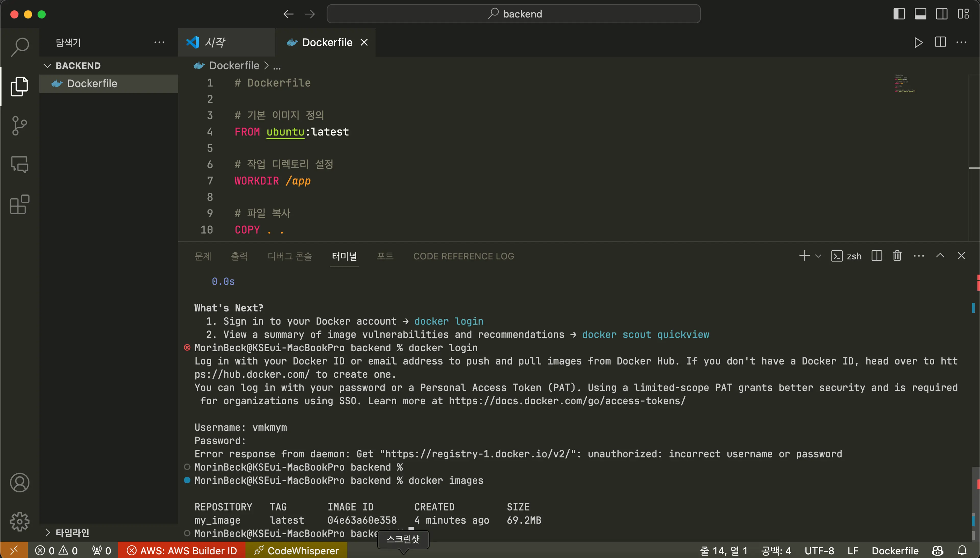Open Customize Layout icon
980x558 pixels.
coord(963,14)
